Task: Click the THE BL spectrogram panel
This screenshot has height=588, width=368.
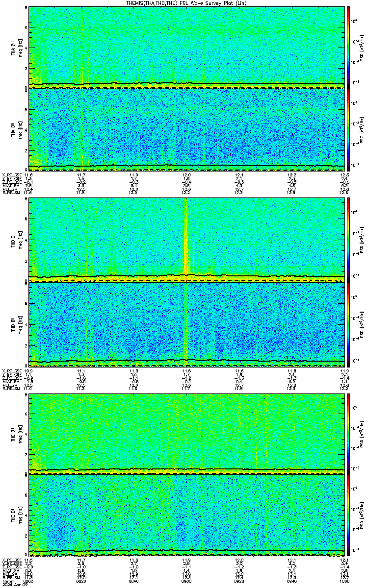Action: (186, 433)
